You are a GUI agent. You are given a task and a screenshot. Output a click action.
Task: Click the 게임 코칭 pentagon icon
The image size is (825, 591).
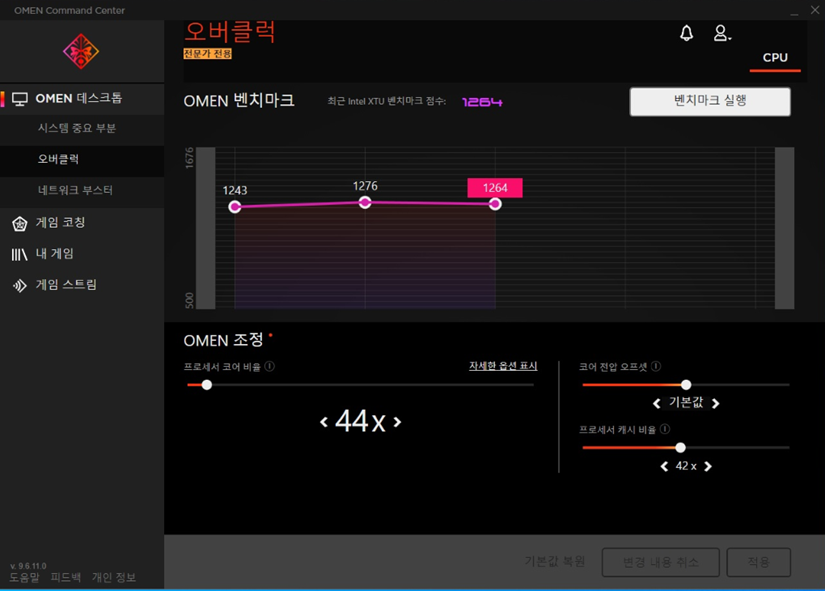[19, 224]
